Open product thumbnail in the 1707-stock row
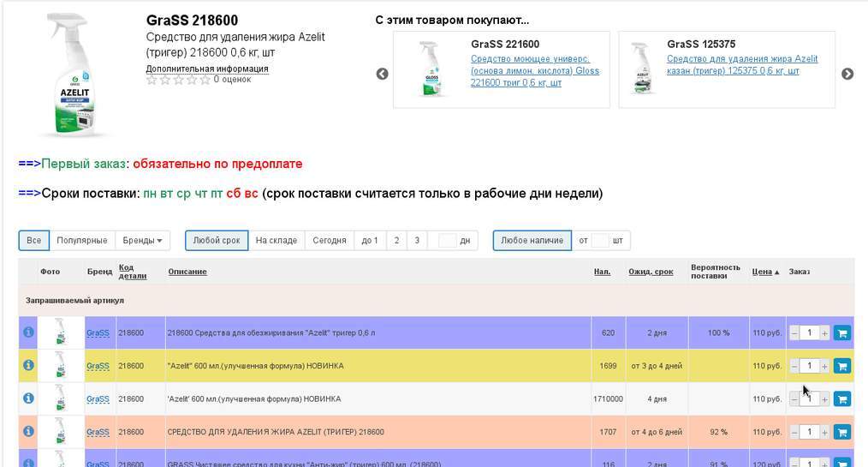Image resolution: width=868 pixels, height=467 pixels. 60,431
